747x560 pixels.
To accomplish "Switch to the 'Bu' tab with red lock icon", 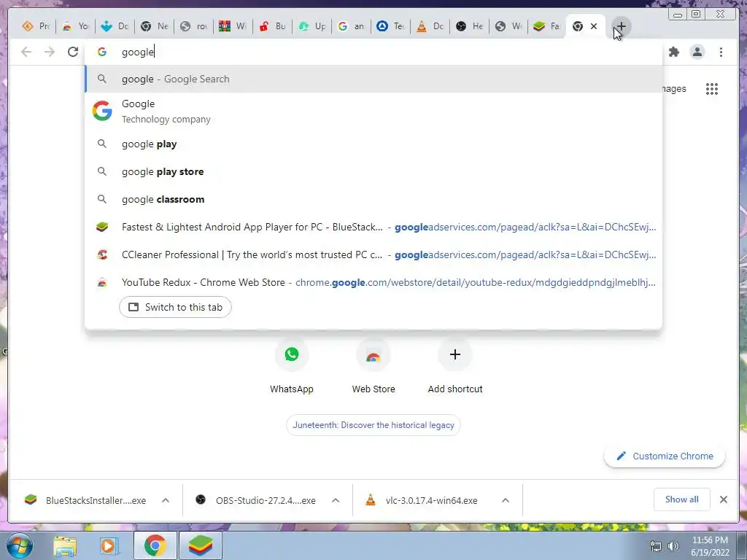I will pos(273,26).
